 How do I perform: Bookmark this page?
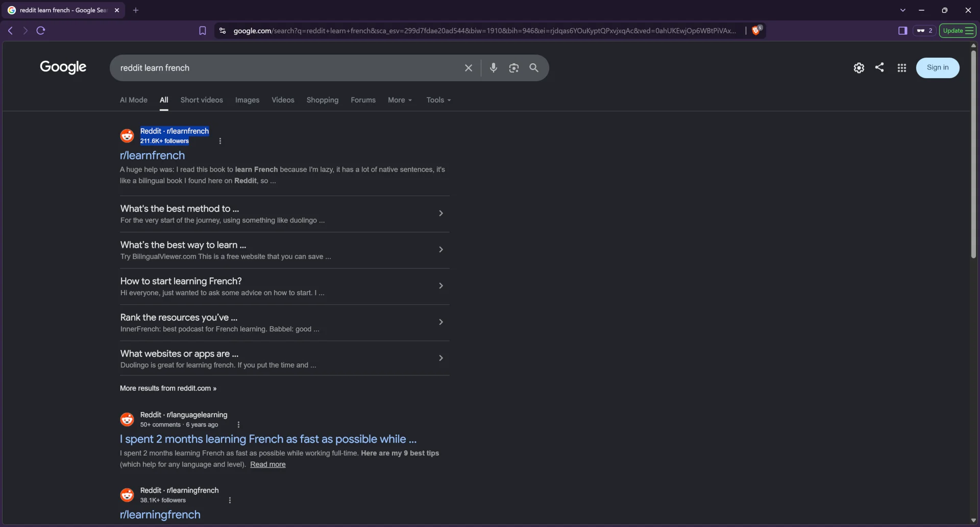[x=203, y=31]
